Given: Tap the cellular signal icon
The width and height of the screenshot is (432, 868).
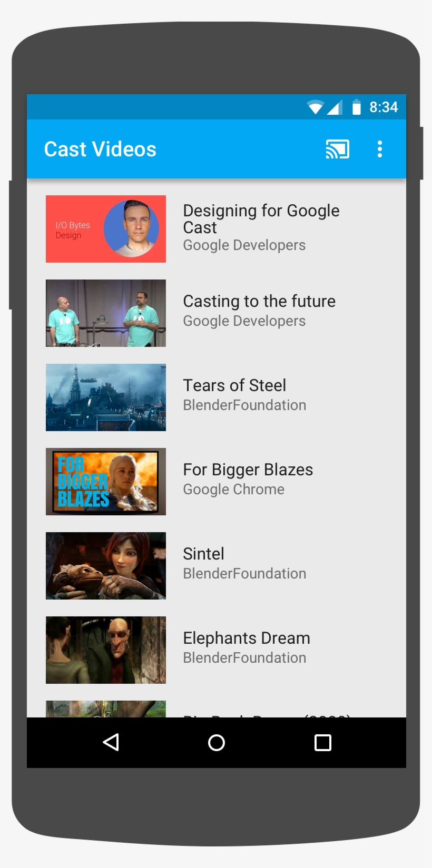Looking at the screenshot, I should (335, 107).
